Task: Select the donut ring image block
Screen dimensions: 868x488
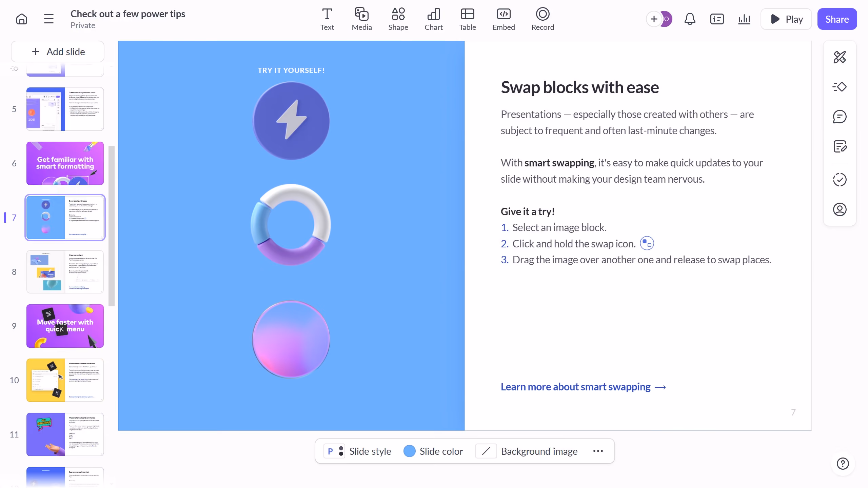Action: pos(291,224)
